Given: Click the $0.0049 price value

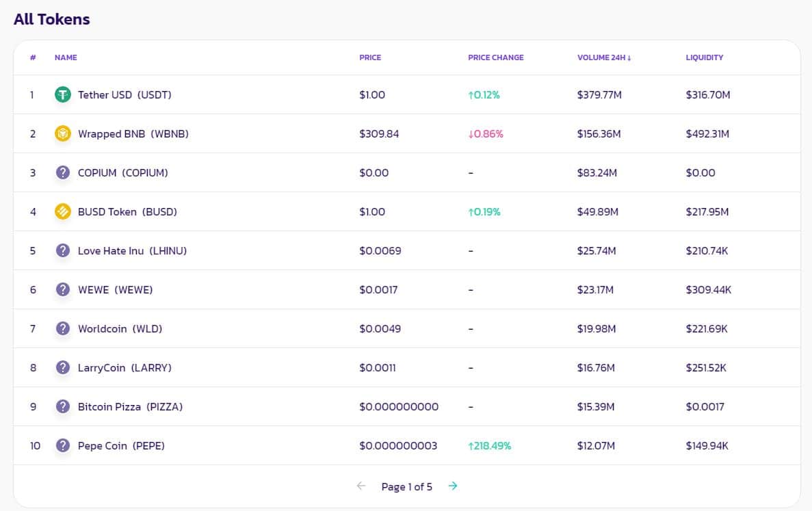Looking at the screenshot, I should 380,329.
